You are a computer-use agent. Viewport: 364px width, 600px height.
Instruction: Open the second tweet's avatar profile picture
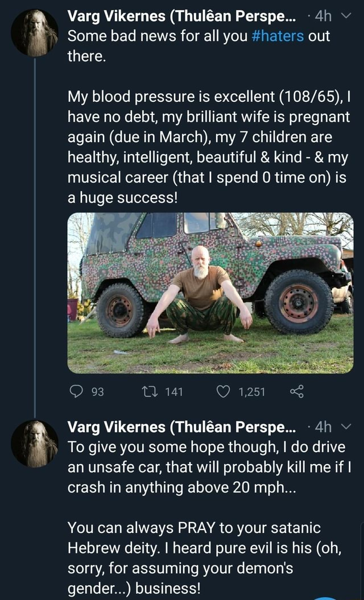pos(35,444)
